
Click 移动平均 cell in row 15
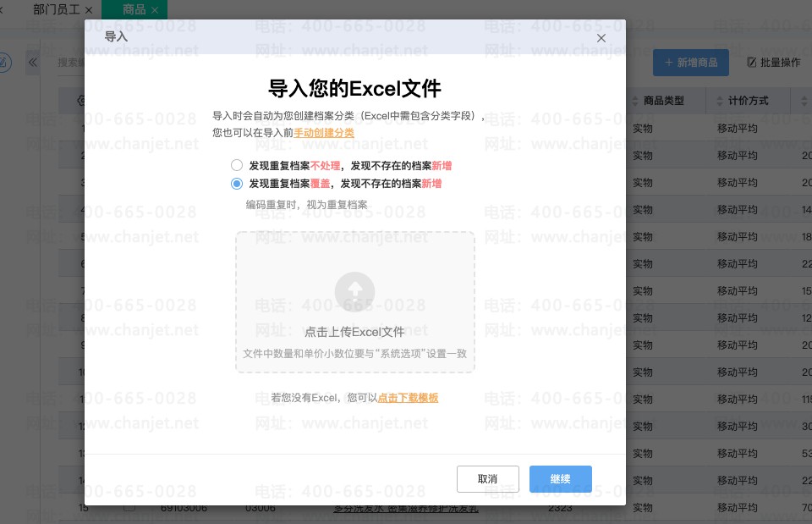click(x=737, y=507)
